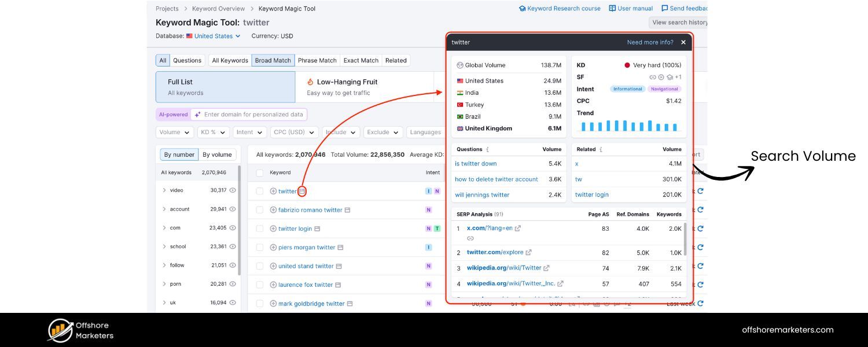Viewport: 868px width, 347px height.
Task: Select the Exact Match tab
Action: tap(361, 60)
